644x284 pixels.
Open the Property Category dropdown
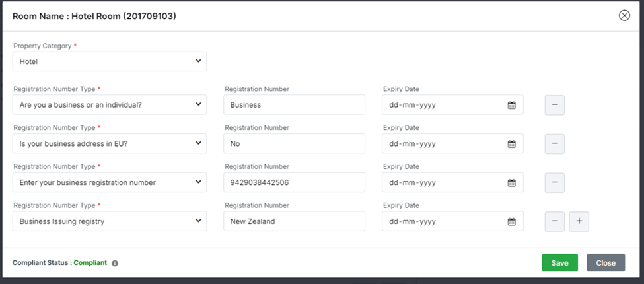pos(110,61)
